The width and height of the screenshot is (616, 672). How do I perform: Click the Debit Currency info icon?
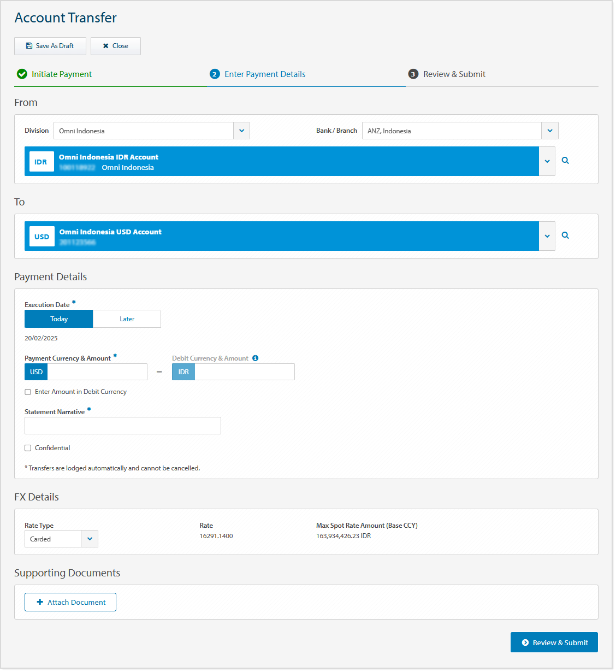(255, 358)
